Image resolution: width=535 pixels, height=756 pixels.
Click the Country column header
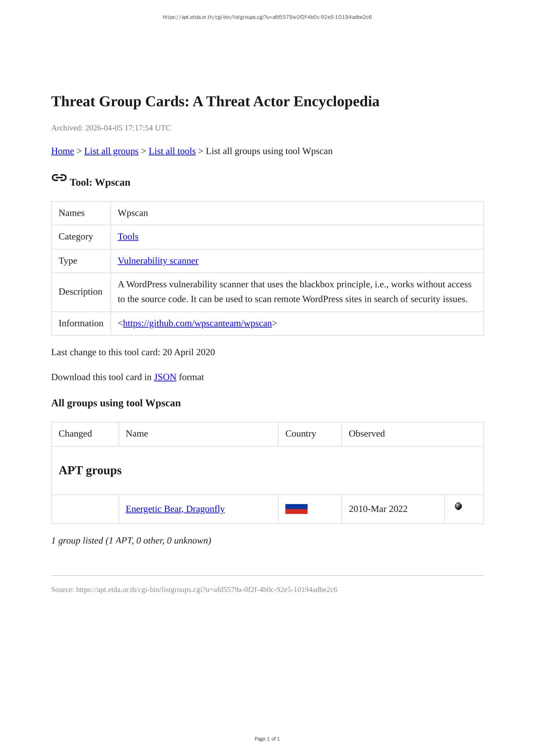[x=301, y=434]
